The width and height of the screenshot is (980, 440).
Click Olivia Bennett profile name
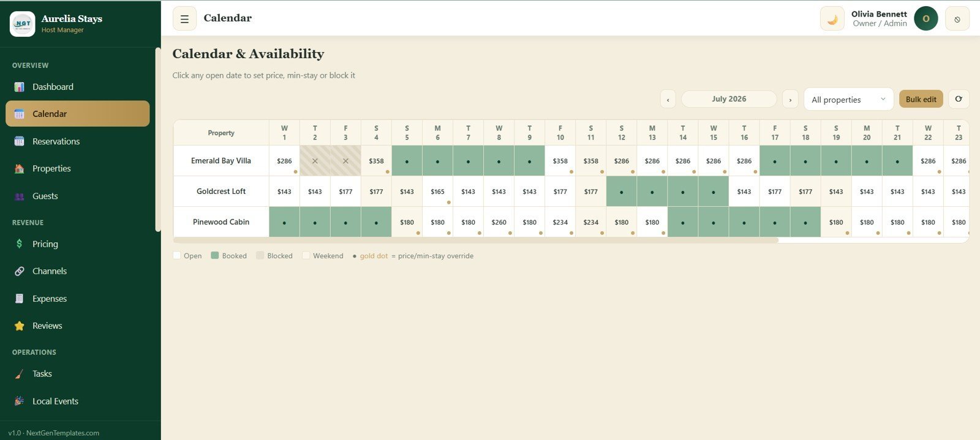(x=879, y=14)
